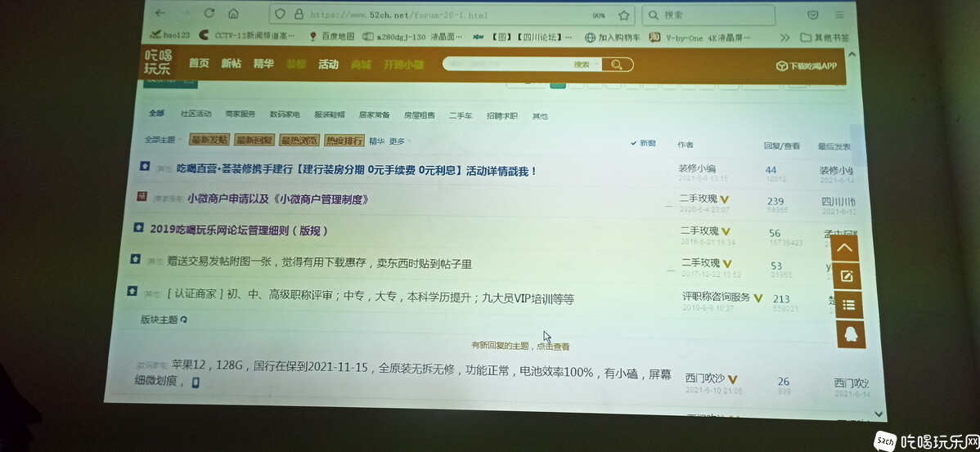Open the 赠送交易发帖附图一张 thread
Screen dimensions: 980x452
(x=319, y=263)
